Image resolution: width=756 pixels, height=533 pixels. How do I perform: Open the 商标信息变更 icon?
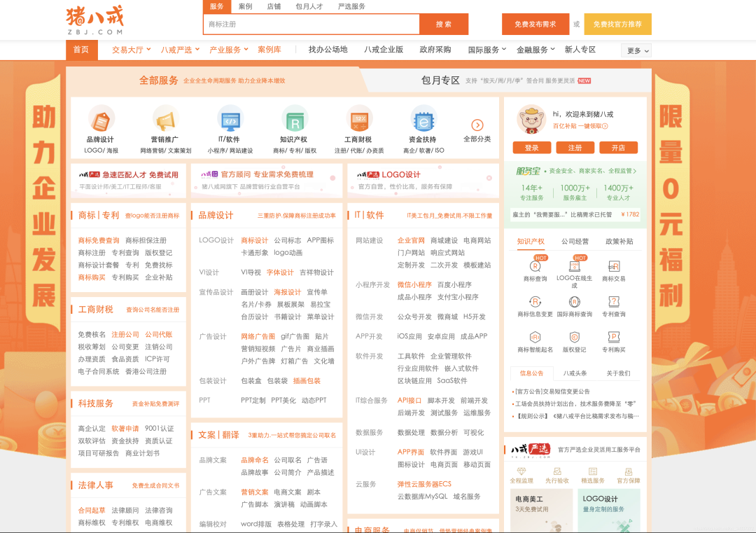(535, 301)
